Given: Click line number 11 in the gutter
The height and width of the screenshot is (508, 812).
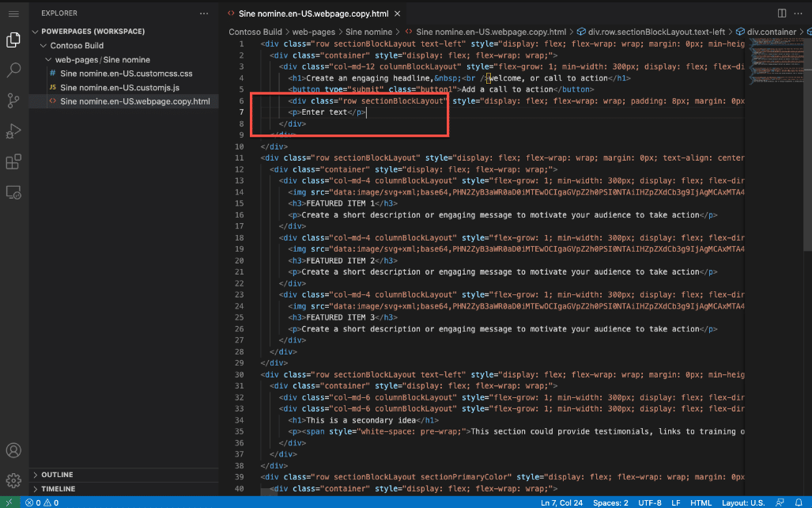Looking at the screenshot, I should coord(239,158).
